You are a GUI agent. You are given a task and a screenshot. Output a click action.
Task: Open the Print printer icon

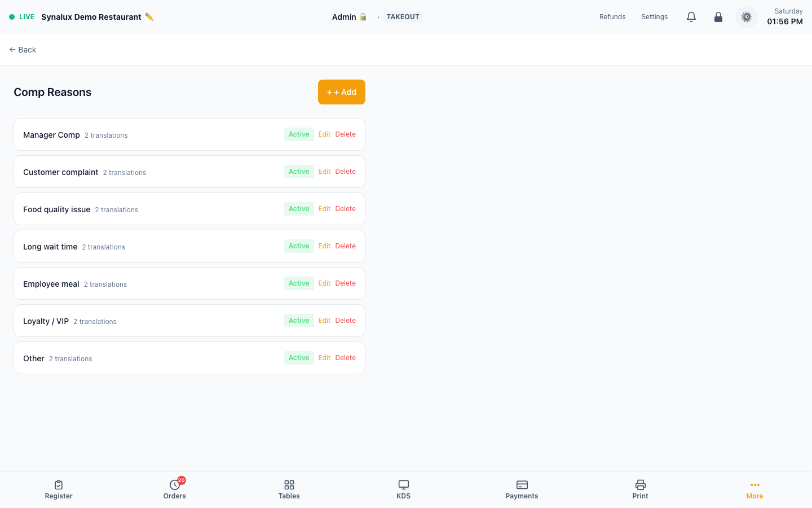[641, 485]
